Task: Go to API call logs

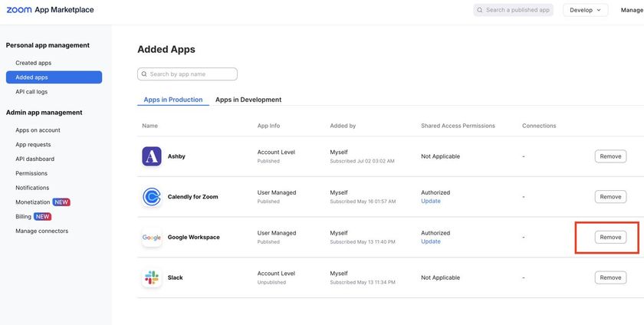Action: coord(31,92)
